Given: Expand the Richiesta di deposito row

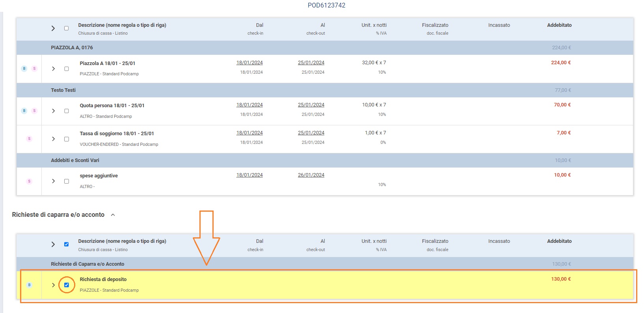Looking at the screenshot, I should (53, 285).
